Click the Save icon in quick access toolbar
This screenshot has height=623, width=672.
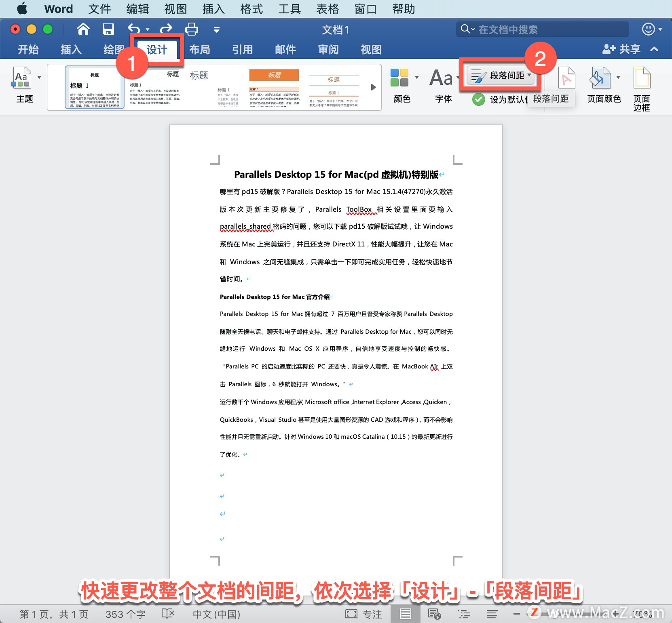point(108,29)
